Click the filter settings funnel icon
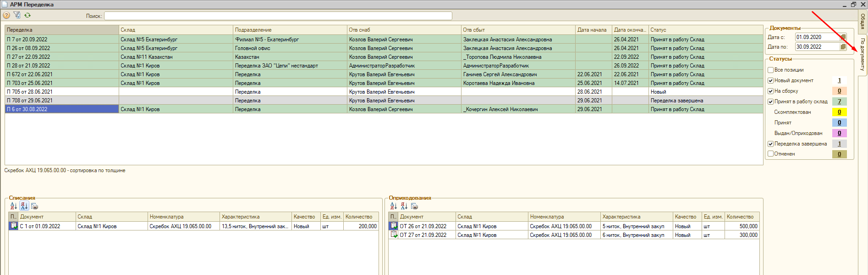This screenshot has height=275, width=868. 17,15
